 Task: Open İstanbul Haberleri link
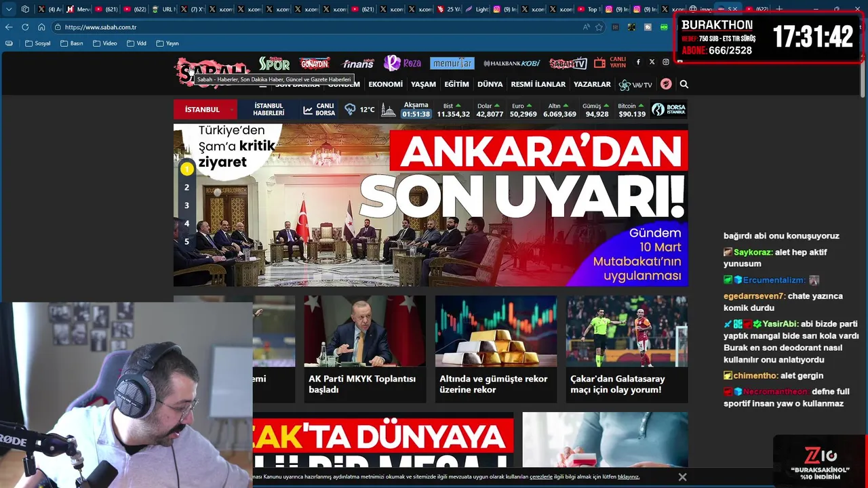pos(269,109)
